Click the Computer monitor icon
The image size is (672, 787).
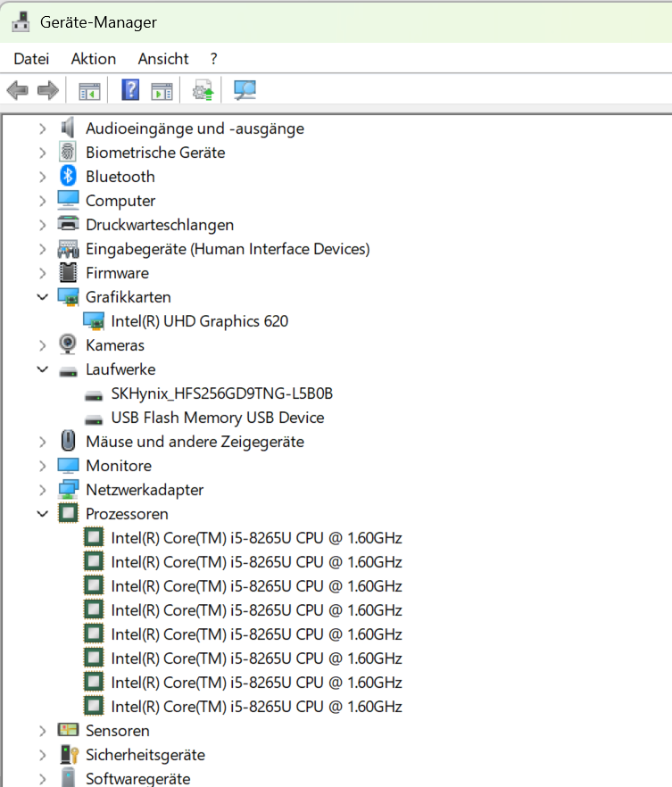[68, 200]
